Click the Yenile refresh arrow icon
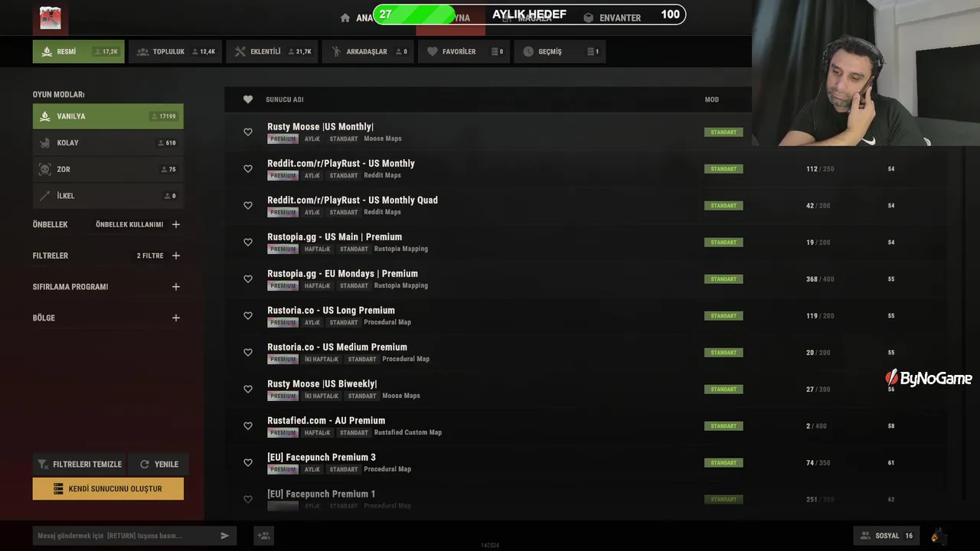This screenshot has height=551, width=980. pos(144,464)
